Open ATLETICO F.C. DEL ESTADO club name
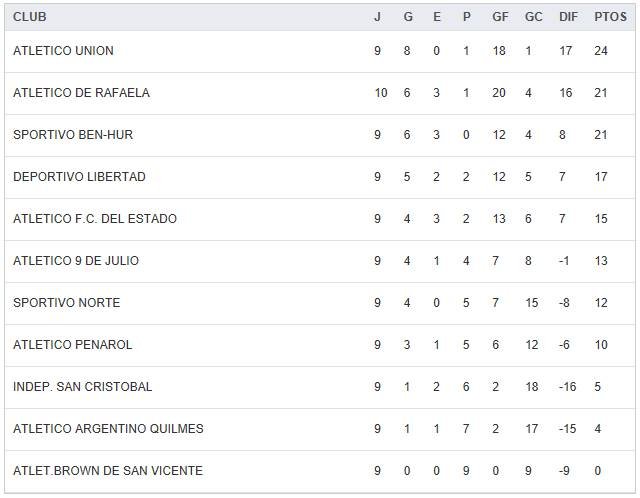Image resolution: width=640 pixels, height=498 pixels. click(x=95, y=219)
